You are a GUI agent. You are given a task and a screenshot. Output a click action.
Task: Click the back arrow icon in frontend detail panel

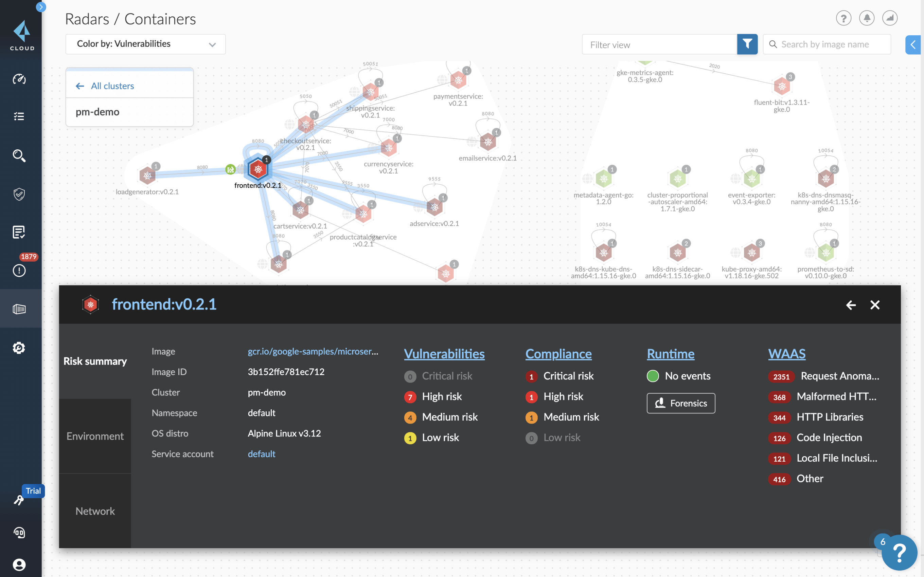(851, 304)
